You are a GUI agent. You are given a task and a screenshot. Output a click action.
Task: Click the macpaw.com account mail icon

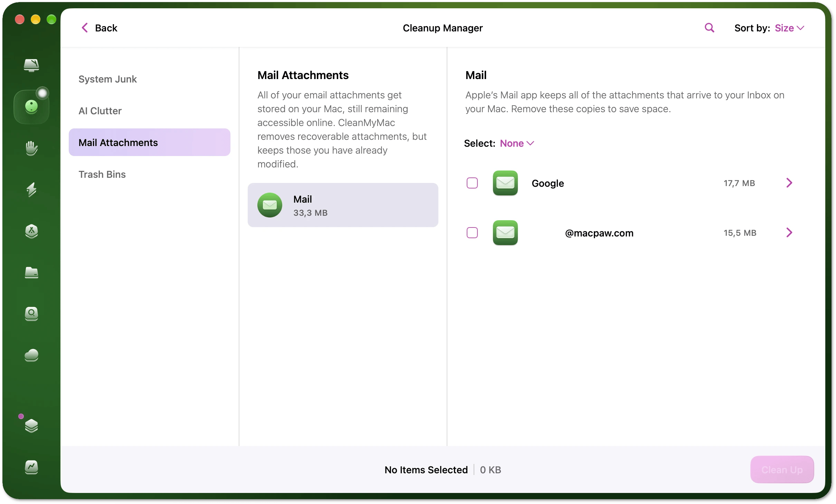point(505,233)
